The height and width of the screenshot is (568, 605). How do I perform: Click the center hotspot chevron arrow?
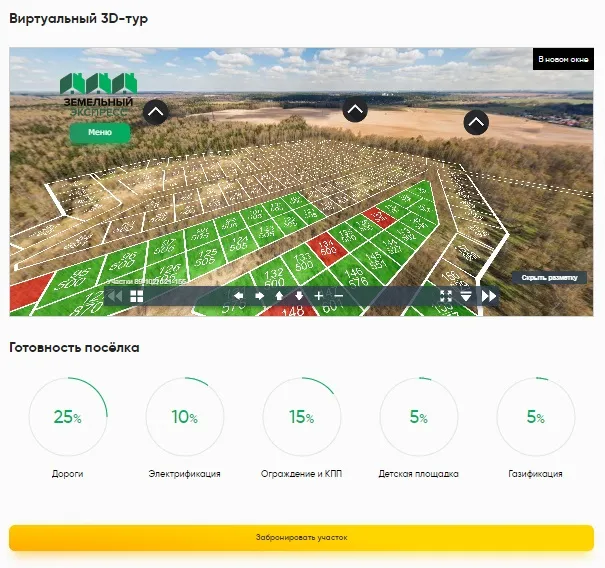pos(355,110)
